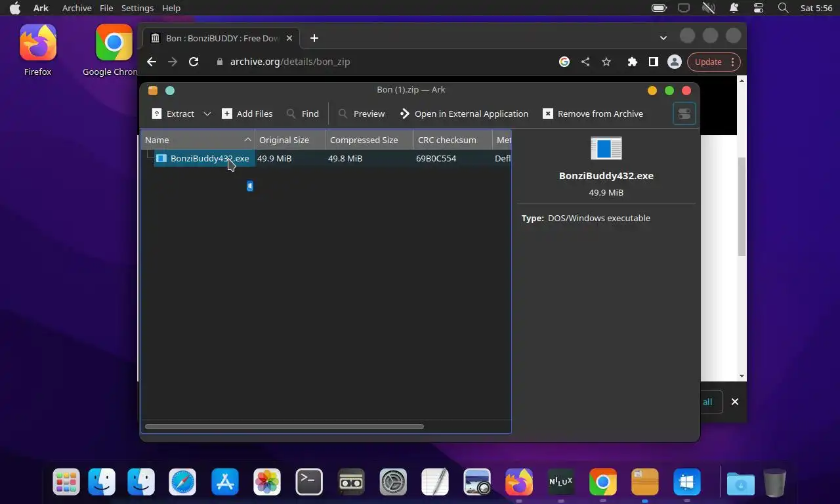Open notifications bell in menu bar

pyautogui.click(x=734, y=8)
